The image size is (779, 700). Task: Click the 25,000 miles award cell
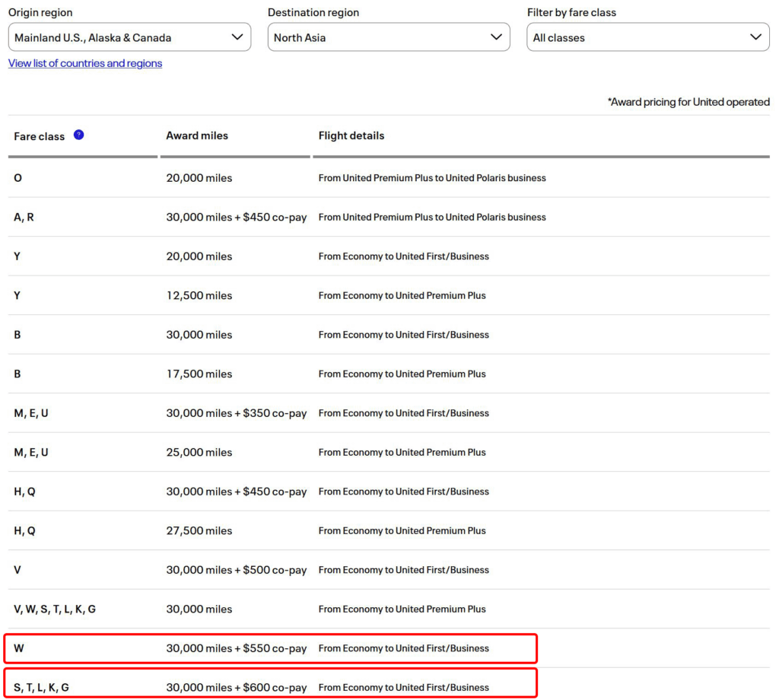(x=199, y=452)
